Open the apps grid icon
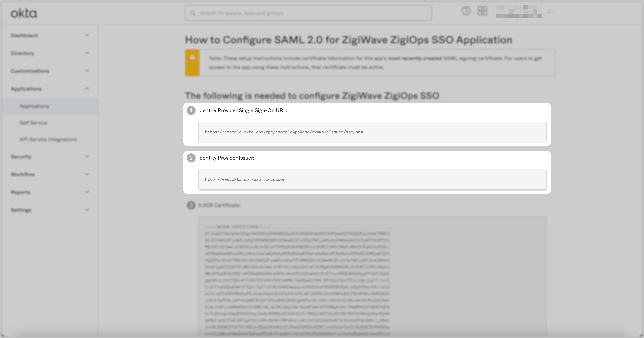Image resolution: width=644 pixels, height=338 pixels. [482, 11]
